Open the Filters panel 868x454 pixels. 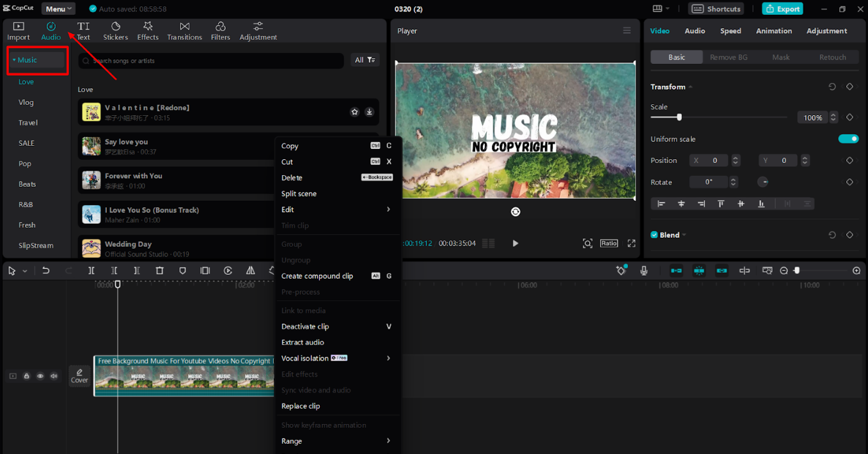(x=221, y=31)
